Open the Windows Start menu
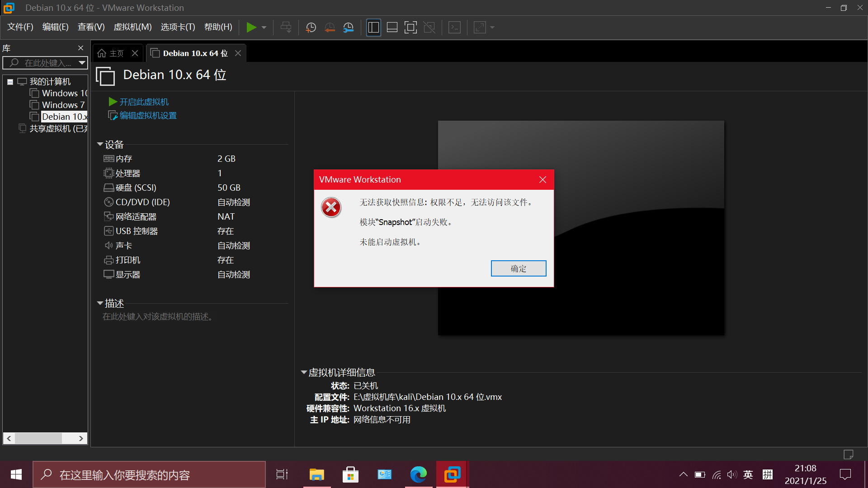This screenshot has width=868, height=488. point(16,474)
